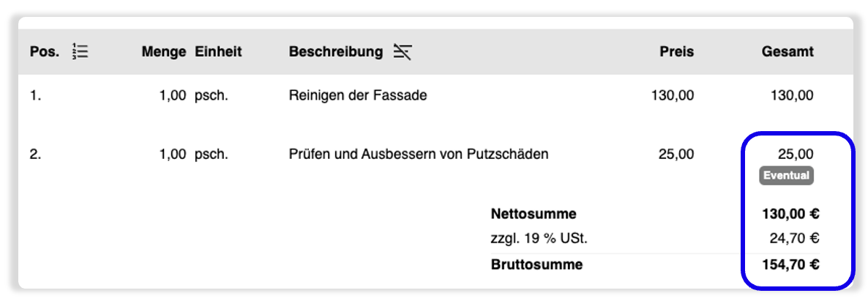The width and height of the screenshot is (868, 304).
Task: Click the Einheit column header
Action: (x=218, y=52)
